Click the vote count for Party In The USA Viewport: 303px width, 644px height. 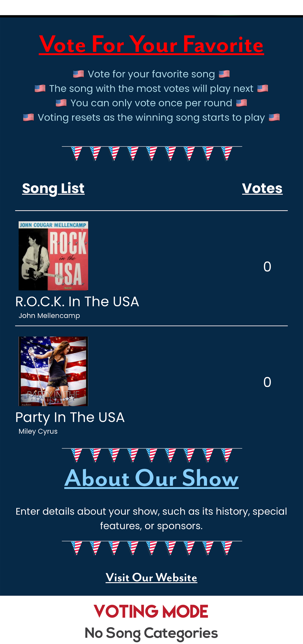click(267, 382)
